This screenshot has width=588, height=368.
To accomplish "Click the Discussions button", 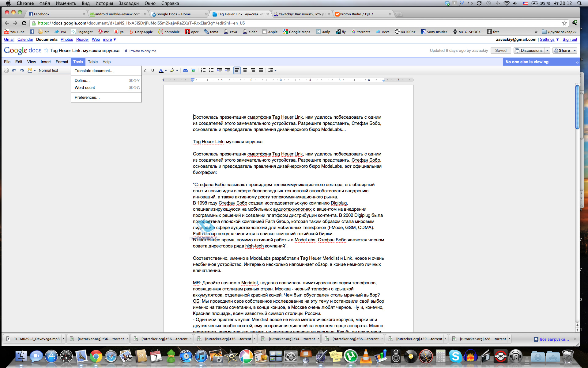I will (529, 50).
